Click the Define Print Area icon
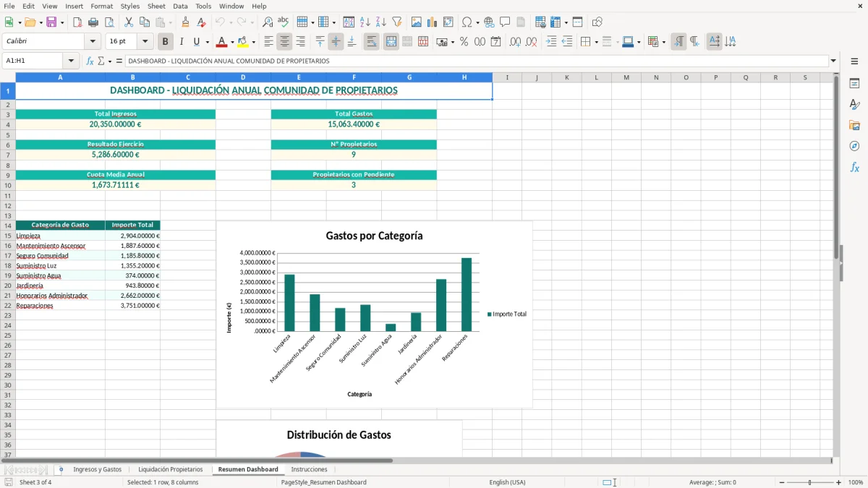This screenshot has height=488, width=868. tap(540, 22)
